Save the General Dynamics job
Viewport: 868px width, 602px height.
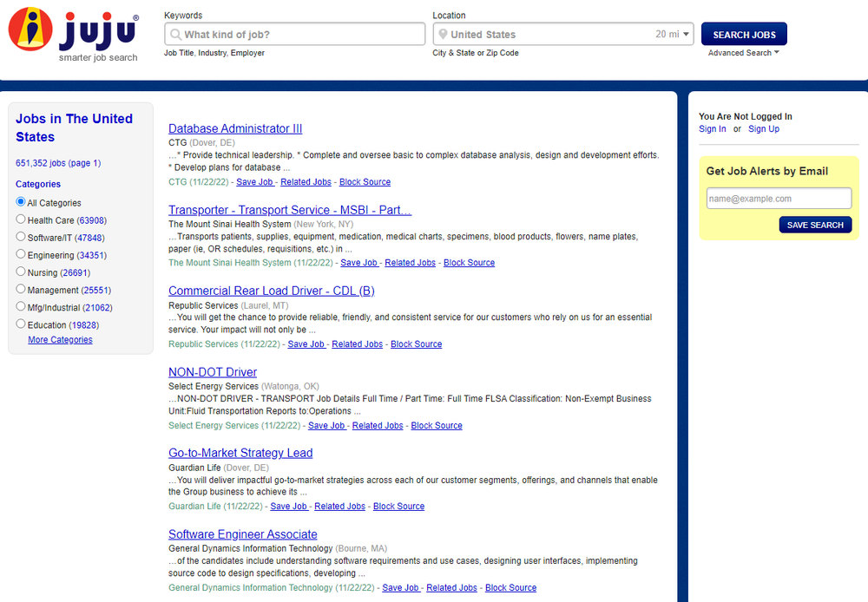[401, 587]
